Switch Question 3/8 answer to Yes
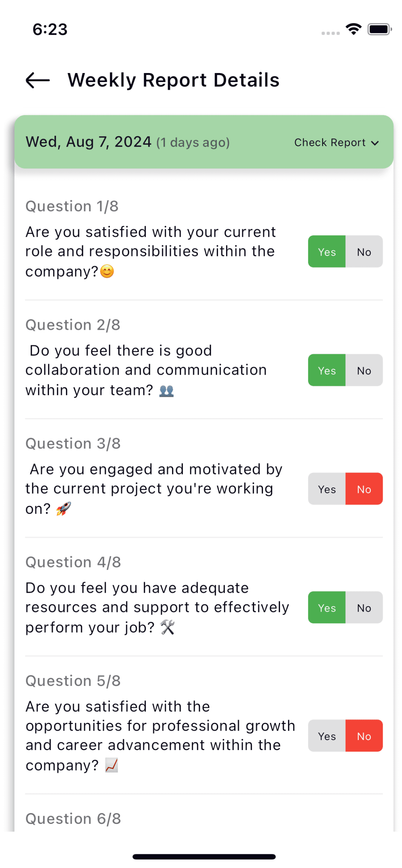 point(327,489)
